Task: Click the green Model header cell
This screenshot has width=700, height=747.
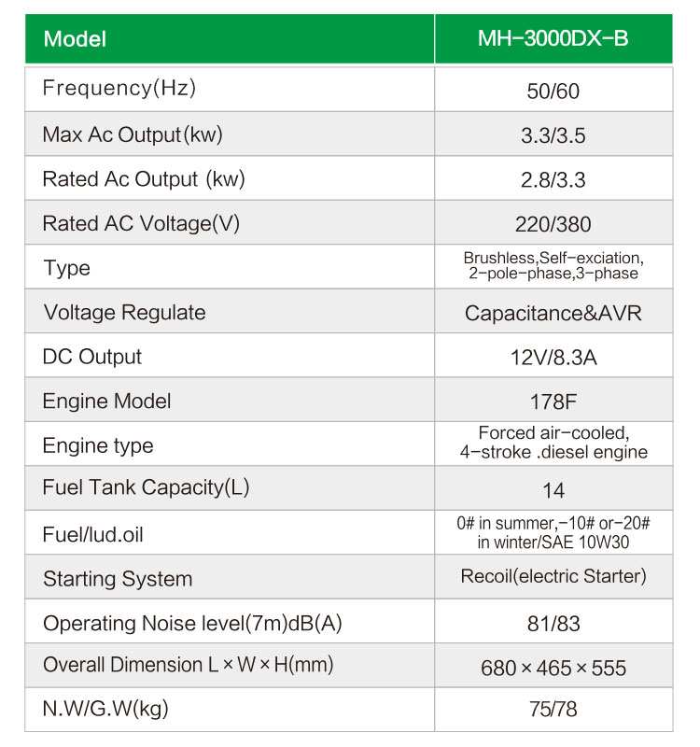Action: pyautogui.click(x=230, y=38)
